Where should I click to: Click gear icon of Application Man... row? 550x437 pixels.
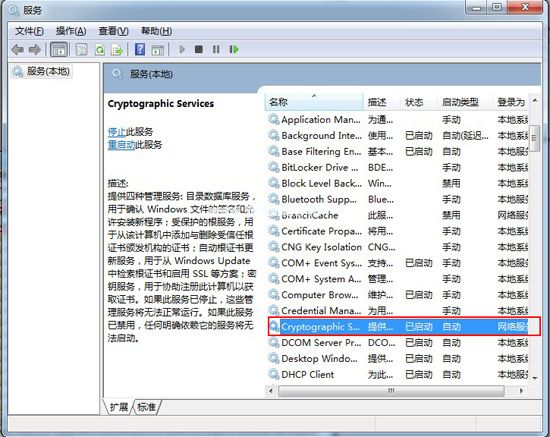click(274, 119)
